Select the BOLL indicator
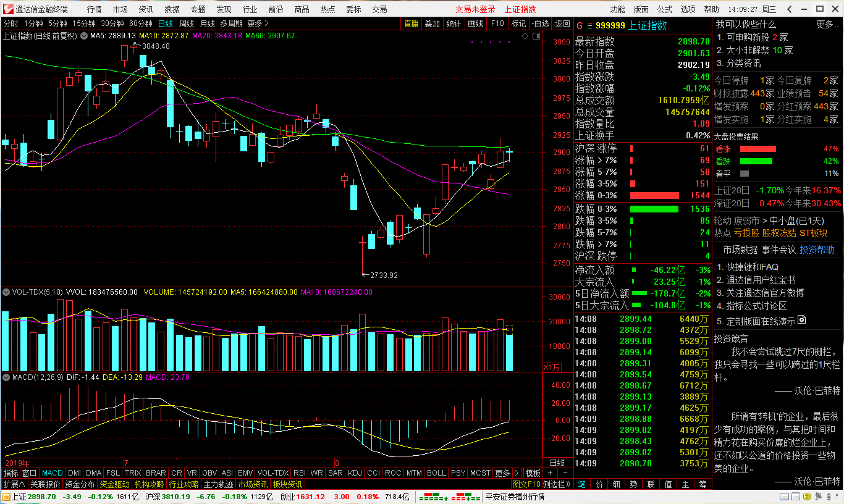Screen dimensions: 844x504 coord(436,473)
